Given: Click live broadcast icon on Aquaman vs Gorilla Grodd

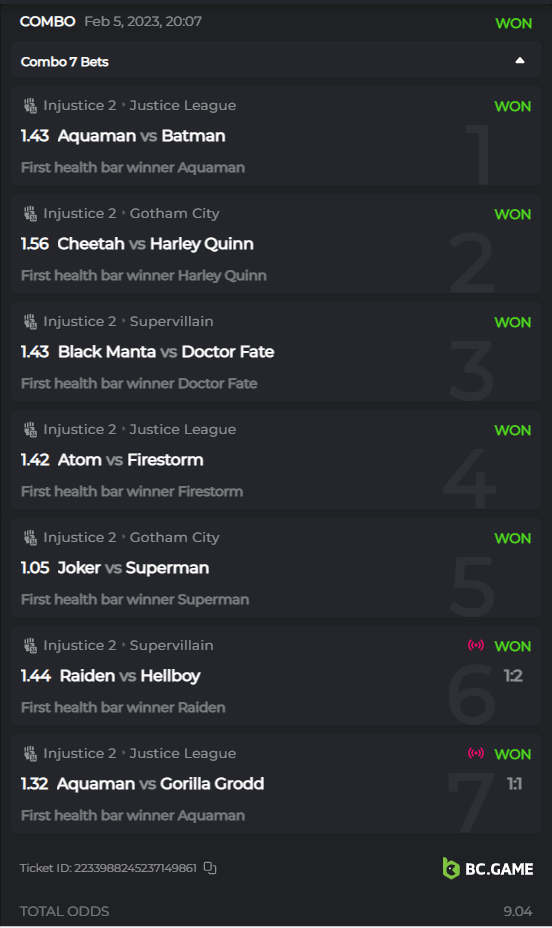Looking at the screenshot, I should click(476, 753).
